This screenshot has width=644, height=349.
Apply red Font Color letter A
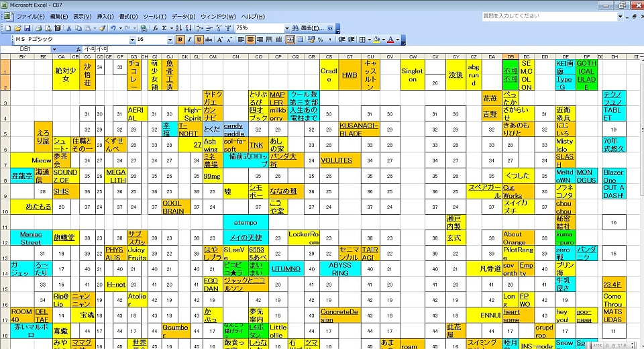pyautogui.click(x=390, y=40)
